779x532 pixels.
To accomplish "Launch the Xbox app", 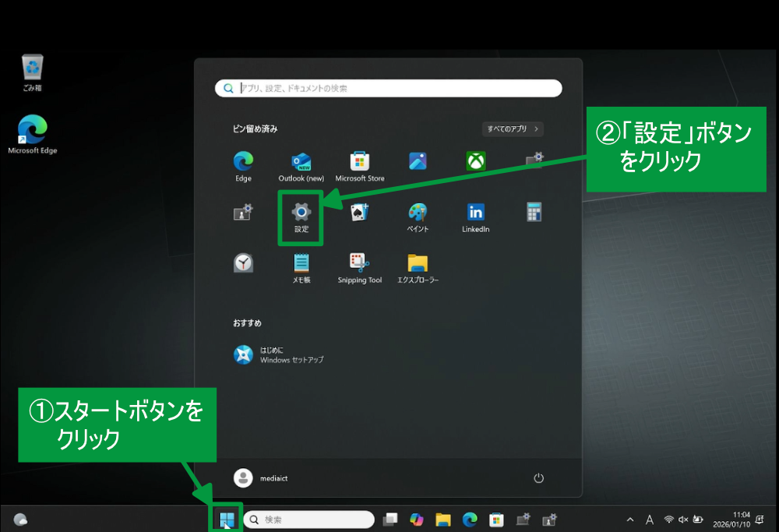I will 476,161.
